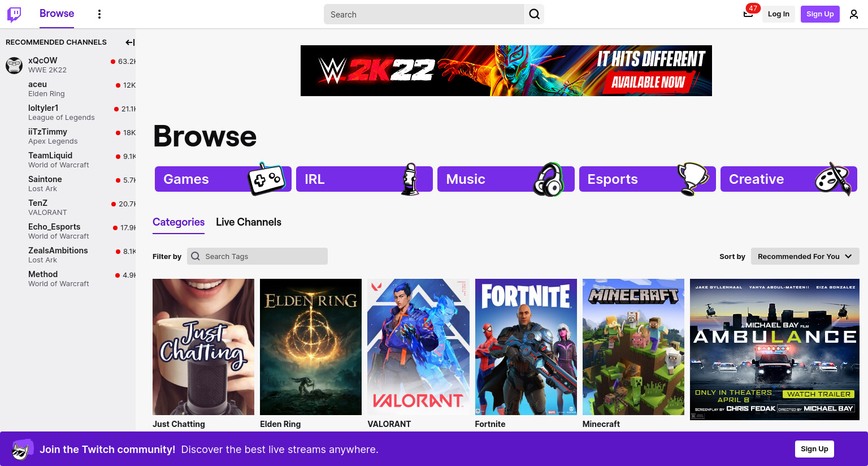868x466 pixels.
Task: Open the three-dot more options menu
Action: point(99,14)
